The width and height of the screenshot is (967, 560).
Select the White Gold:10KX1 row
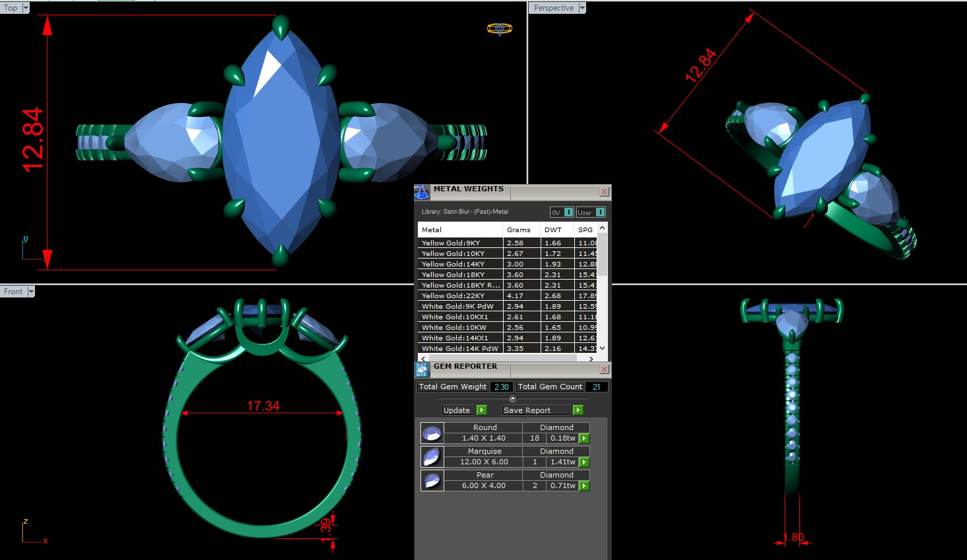pyautogui.click(x=508, y=317)
